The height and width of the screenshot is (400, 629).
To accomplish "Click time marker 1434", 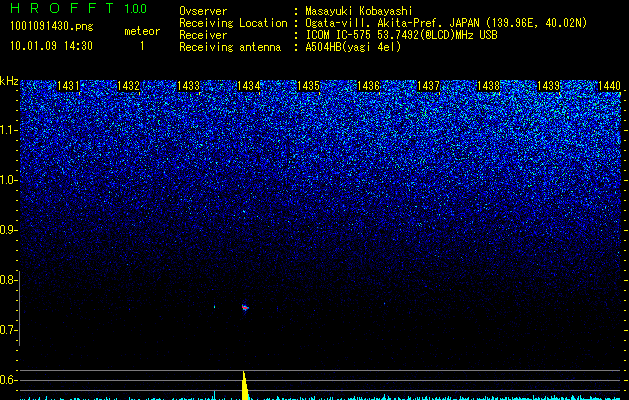I will click(249, 86).
